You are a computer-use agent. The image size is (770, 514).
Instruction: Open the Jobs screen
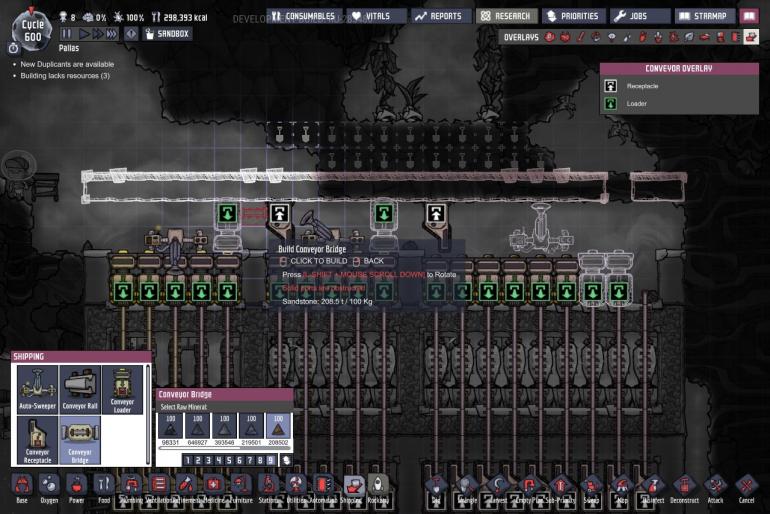click(x=640, y=16)
